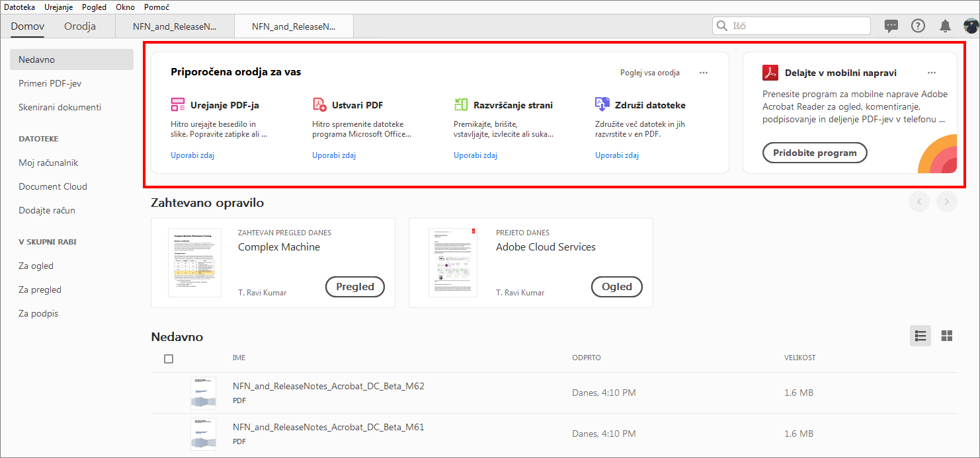This screenshot has height=458, width=980.
Task: Switch to list view of recent files
Action: pos(920,336)
